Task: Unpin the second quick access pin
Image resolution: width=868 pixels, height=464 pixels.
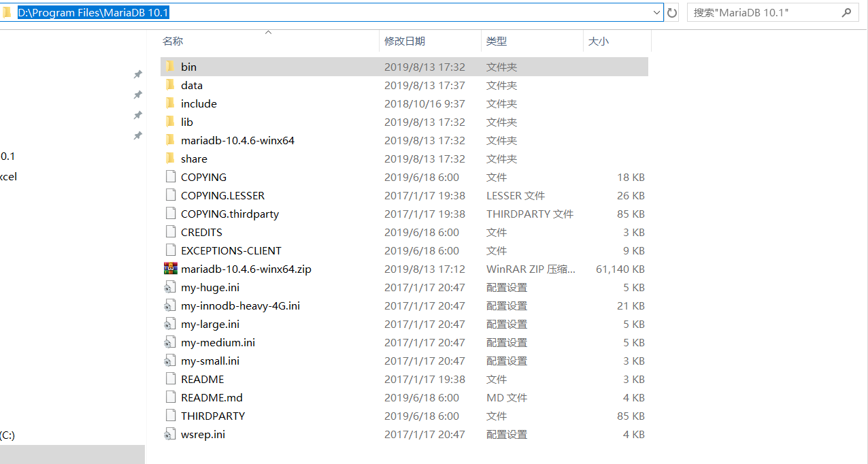Action: click(137, 95)
